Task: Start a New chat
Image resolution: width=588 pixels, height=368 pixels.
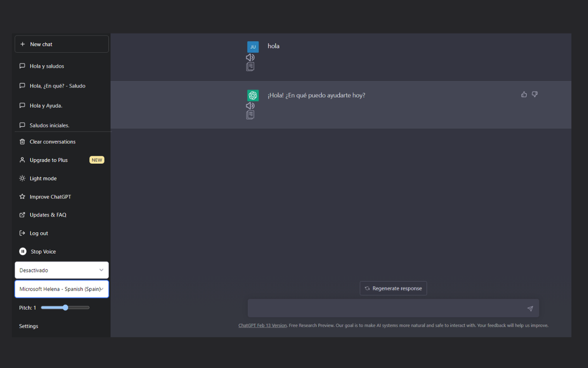Action: pos(62,44)
